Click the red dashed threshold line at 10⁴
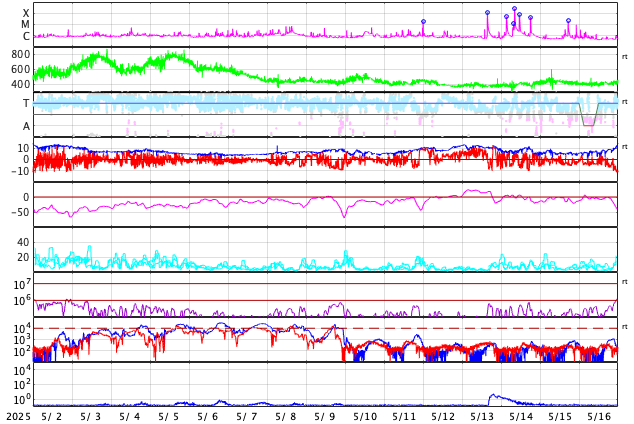Screen dimensions: 634x424 pos(325,328)
